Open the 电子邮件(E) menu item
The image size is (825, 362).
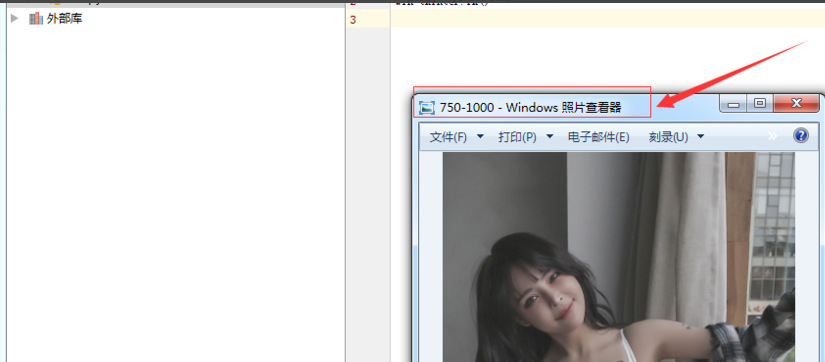pyautogui.click(x=598, y=137)
